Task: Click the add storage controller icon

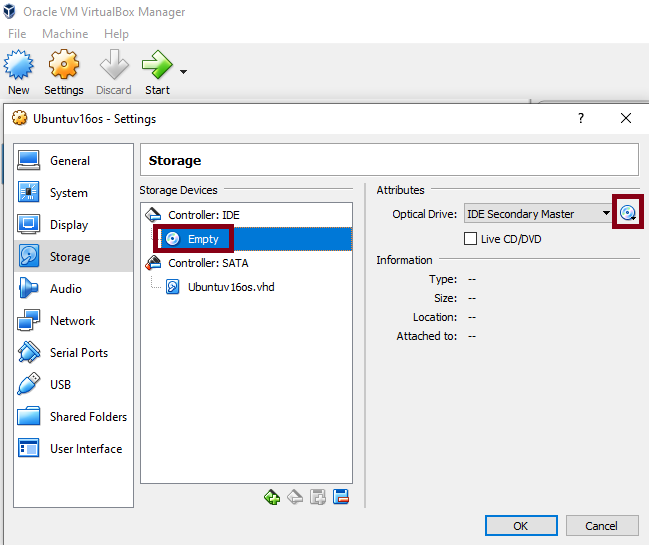Action: [272, 497]
